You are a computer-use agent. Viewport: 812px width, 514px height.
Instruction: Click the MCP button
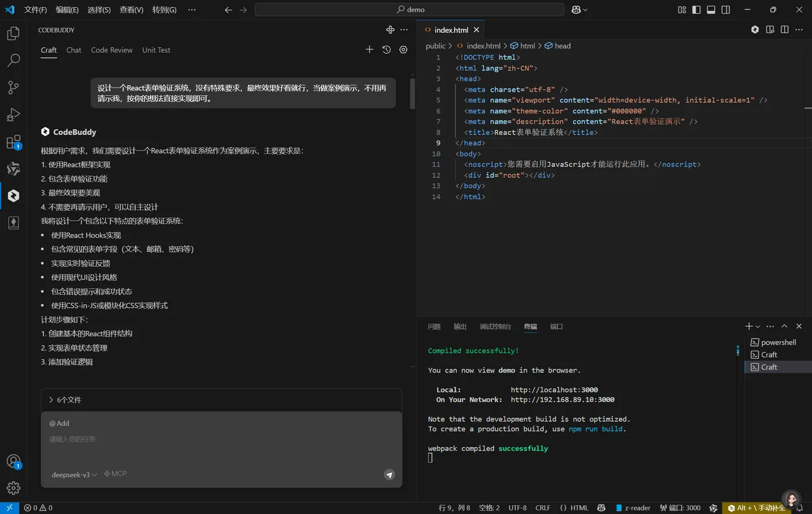115,473
